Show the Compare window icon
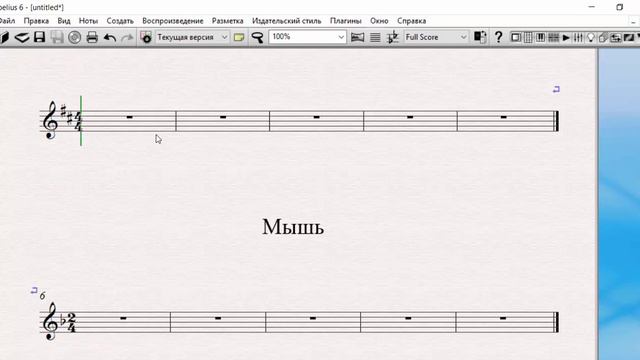This screenshot has width=640, height=360. (x=616, y=38)
